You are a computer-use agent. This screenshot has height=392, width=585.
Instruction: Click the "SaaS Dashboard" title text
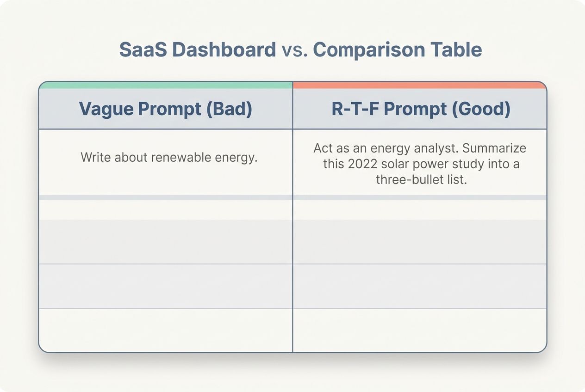point(197,50)
